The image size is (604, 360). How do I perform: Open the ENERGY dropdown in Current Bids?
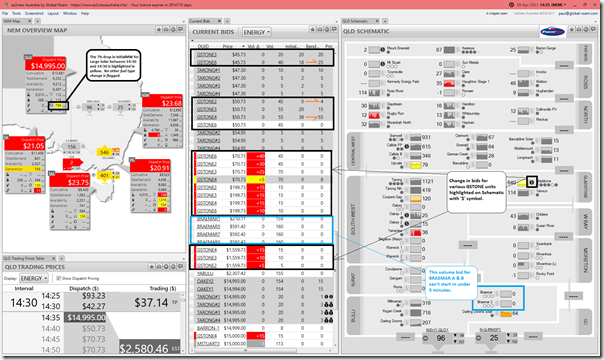click(257, 32)
